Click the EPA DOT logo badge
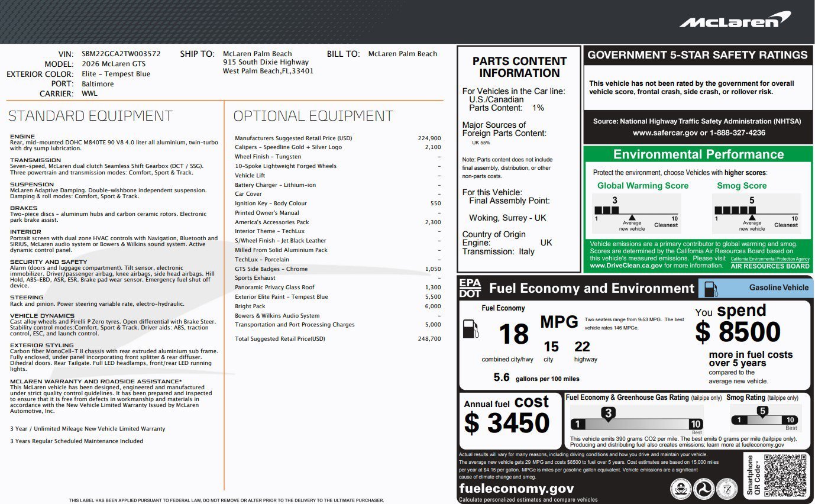This screenshot has height=504, width=815. 471,288
